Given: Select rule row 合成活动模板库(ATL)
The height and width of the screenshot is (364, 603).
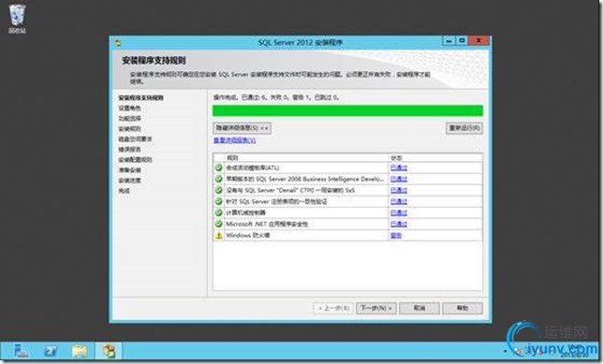Looking at the screenshot, I should coord(347,167).
